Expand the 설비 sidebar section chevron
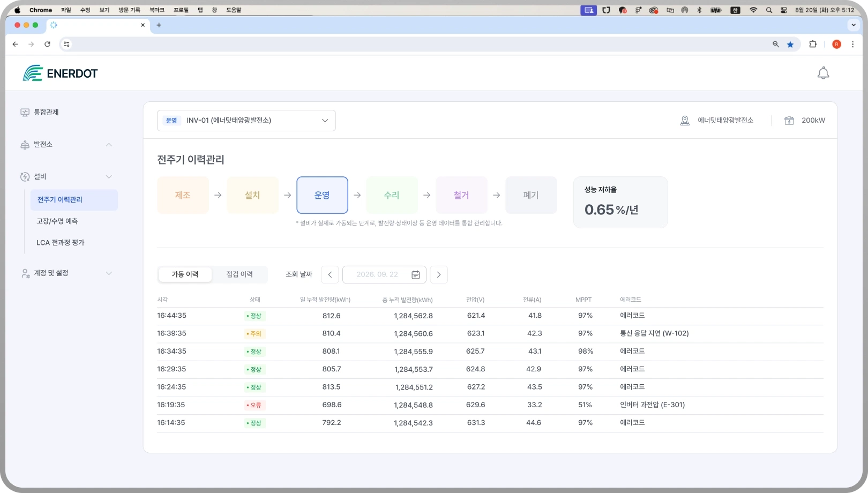 click(109, 177)
